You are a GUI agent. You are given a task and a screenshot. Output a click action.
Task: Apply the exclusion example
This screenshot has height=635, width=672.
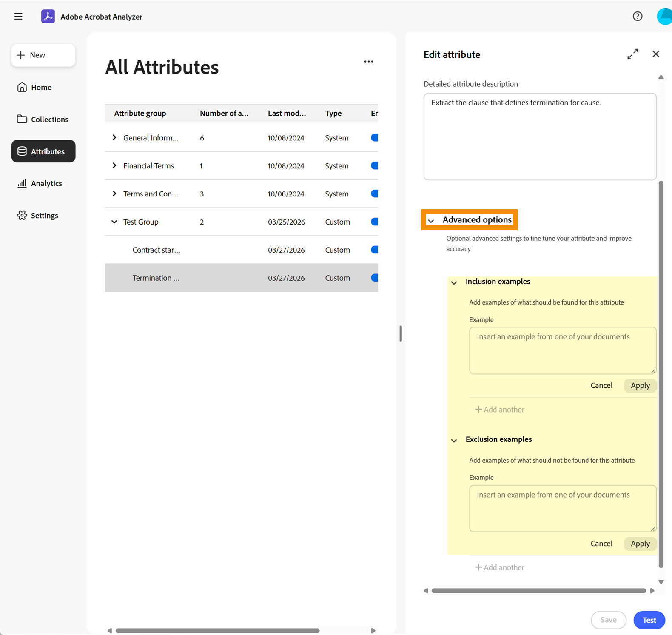(640, 544)
